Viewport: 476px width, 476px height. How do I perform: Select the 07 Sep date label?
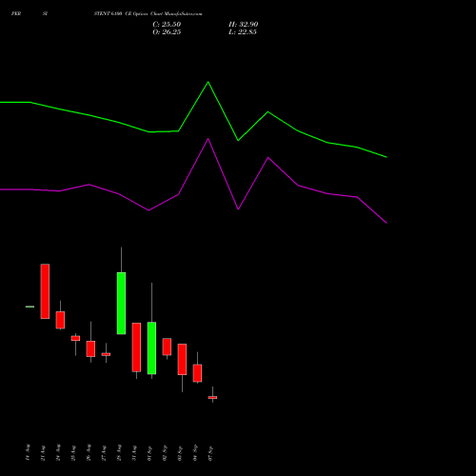coord(210,453)
